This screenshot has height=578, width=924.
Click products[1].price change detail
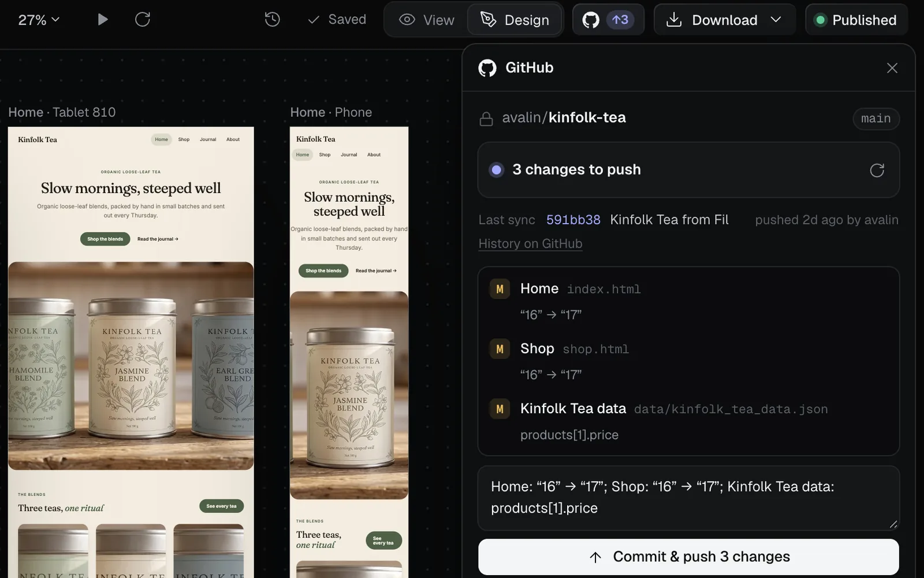click(x=569, y=435)
